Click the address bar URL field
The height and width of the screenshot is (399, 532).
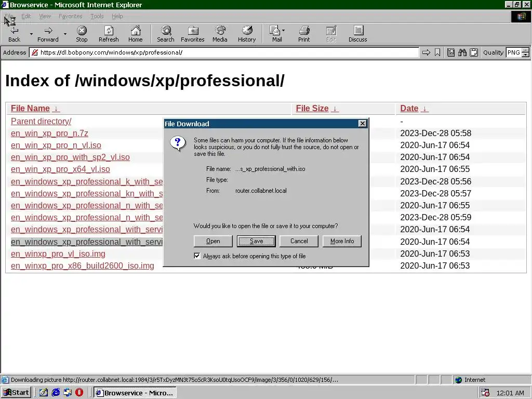(224, 52)
